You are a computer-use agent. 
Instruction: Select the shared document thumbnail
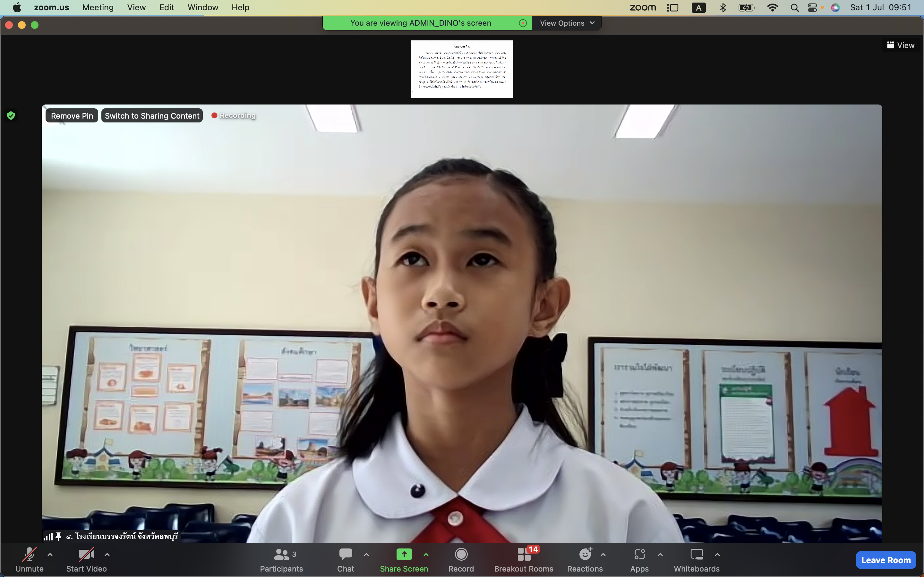pos(461,69)
